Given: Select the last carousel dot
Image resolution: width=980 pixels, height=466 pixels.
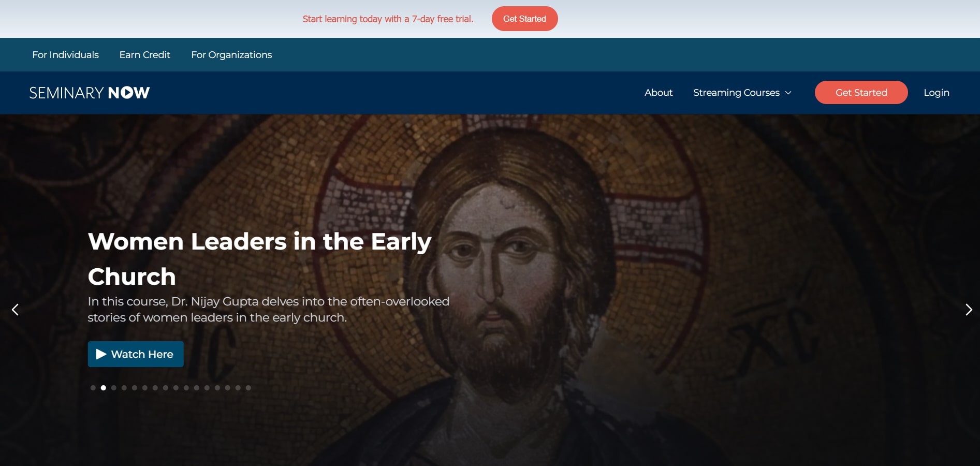Looking at the screenshot, I should 248,388.
